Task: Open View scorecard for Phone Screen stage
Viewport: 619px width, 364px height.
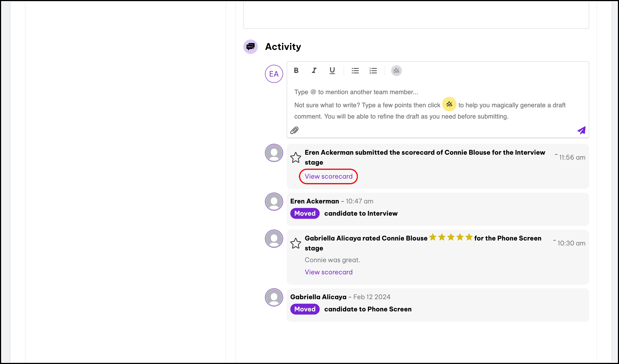Action: click(328, 272)
